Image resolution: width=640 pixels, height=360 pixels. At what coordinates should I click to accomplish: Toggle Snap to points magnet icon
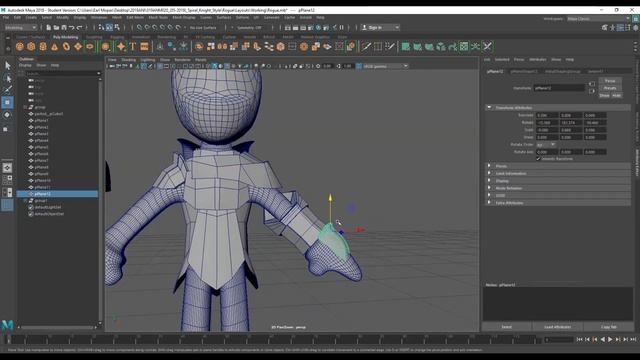(x=155, y=27)
